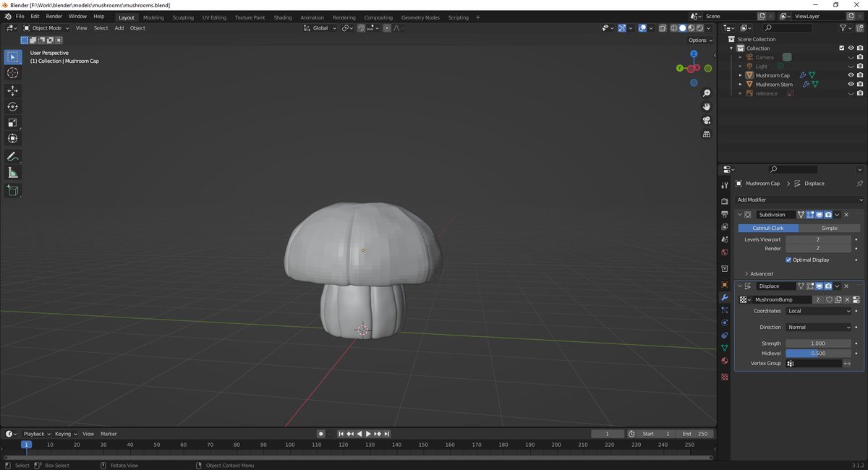Open the Render menu
The image size is (868, 470).
(x=54, y=17)
